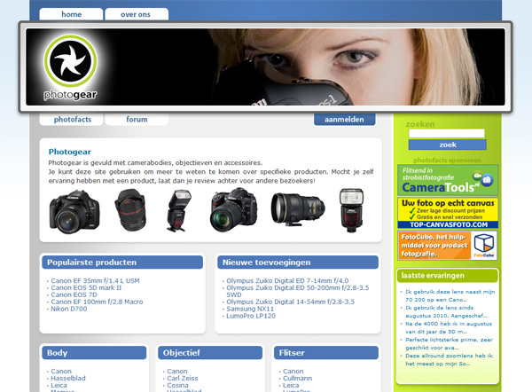Open Olympus Zuiko Digital ED 50-200mm link
The image size is (532, 392).
click(x=298, y=291)
